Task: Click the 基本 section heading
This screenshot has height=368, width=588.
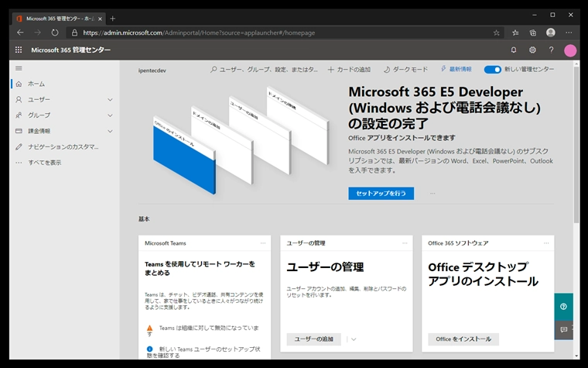Action: [144, 219]
